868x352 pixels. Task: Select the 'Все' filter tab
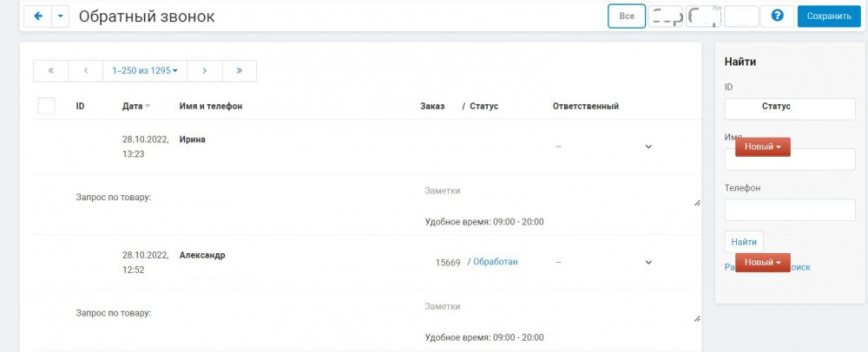[x=627, y=16]
